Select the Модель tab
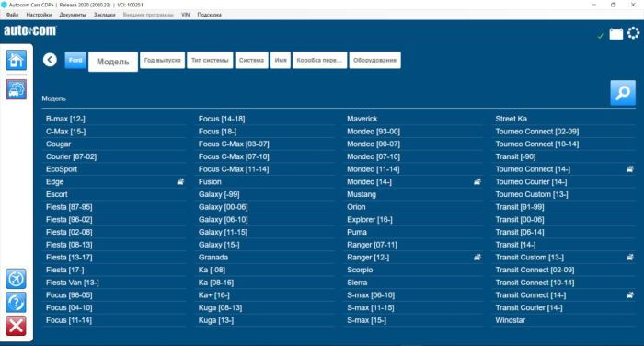The height and width of the screenshot is (346, 644). pos(113,62)
